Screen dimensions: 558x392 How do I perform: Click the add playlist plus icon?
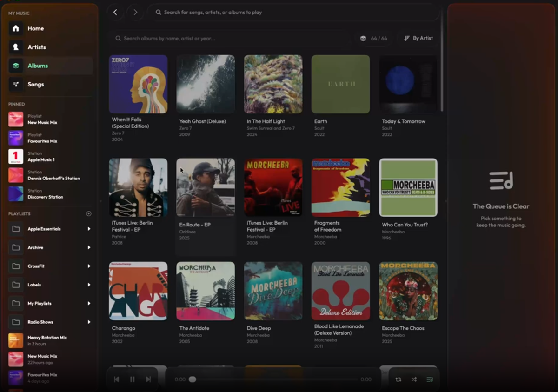tap(89, 214)
